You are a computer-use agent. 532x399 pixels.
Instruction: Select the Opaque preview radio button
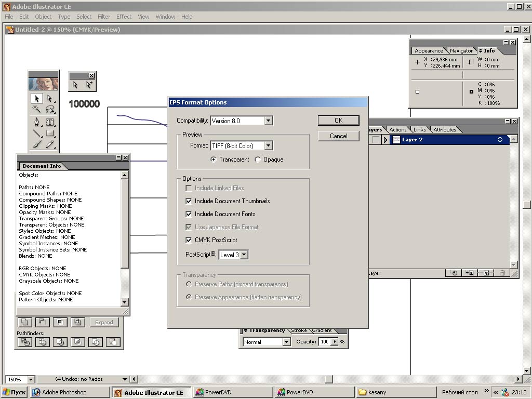258,159
